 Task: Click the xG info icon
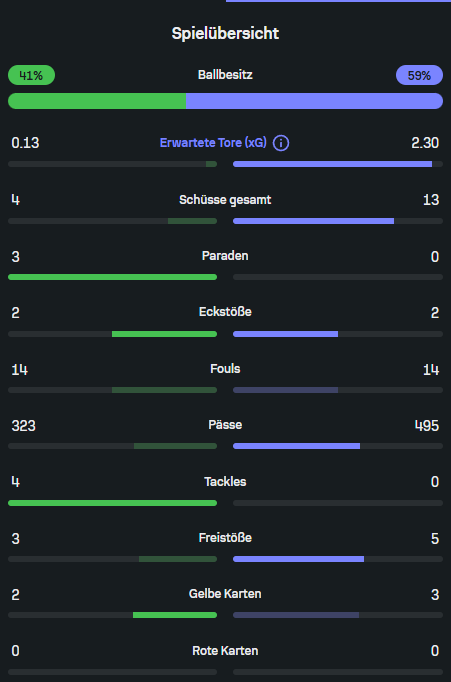click(x=281, y=143)
